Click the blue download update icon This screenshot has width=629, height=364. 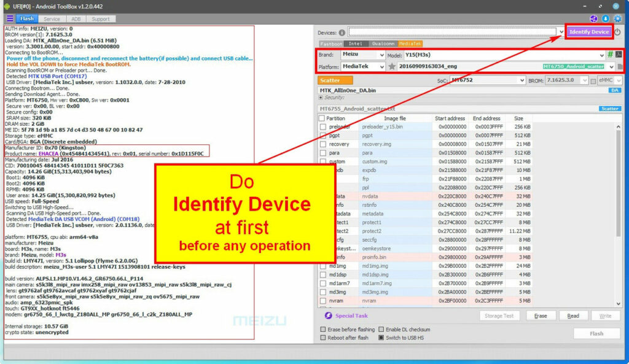[x=606, y=19]
